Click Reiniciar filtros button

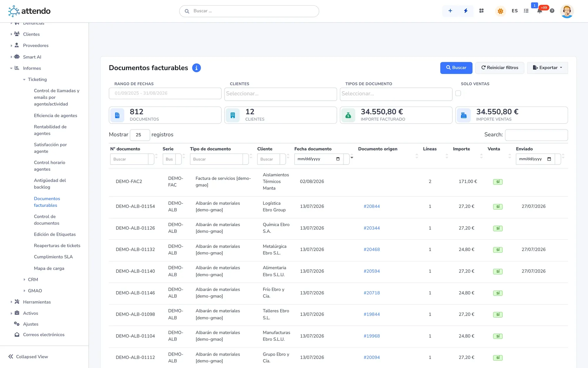[x=500, y=68]
